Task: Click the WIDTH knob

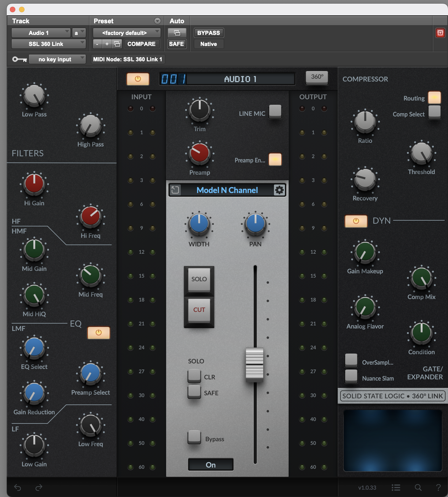Action: pos(199,224)
